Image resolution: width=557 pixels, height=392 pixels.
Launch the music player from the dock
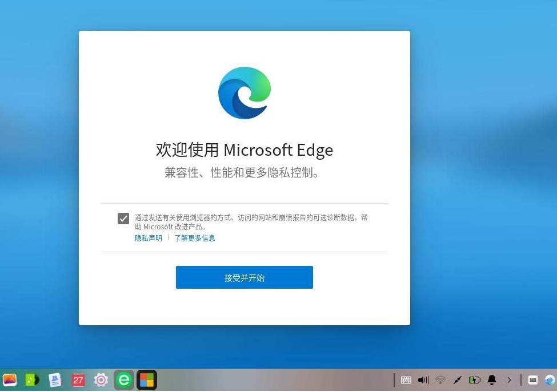[33, 380]
